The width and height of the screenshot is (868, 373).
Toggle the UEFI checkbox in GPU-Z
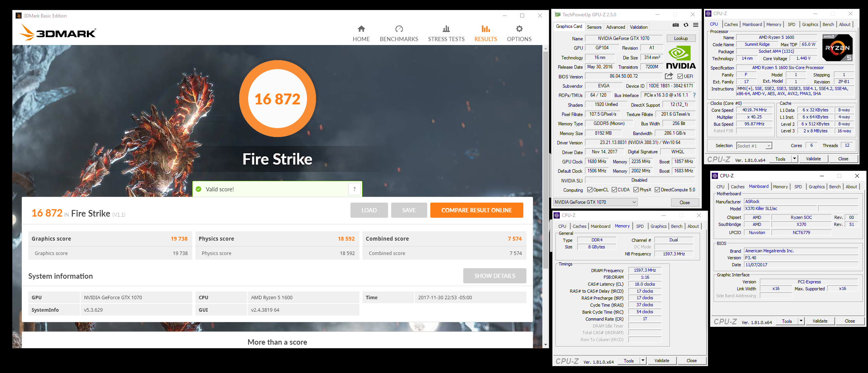[x=680, y=76]
